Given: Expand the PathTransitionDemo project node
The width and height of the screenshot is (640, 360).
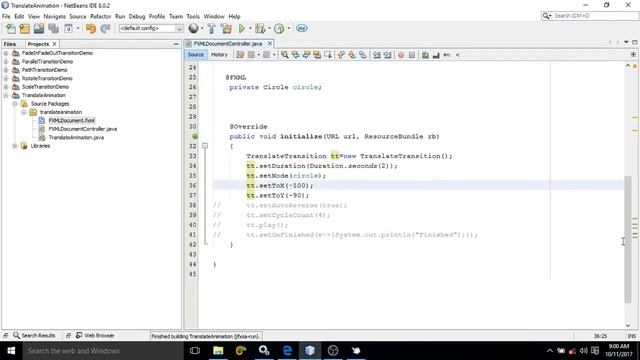Looking at the screenshot, I should click(x=6, y=70).
